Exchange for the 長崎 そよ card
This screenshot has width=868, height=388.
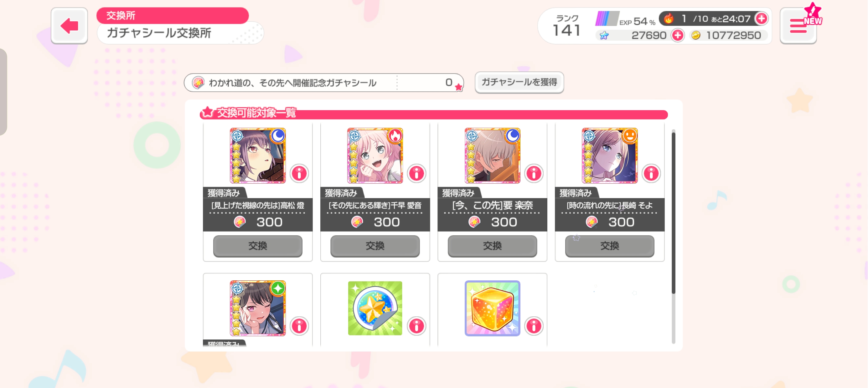pyautogui.click(x=610, y=246)
